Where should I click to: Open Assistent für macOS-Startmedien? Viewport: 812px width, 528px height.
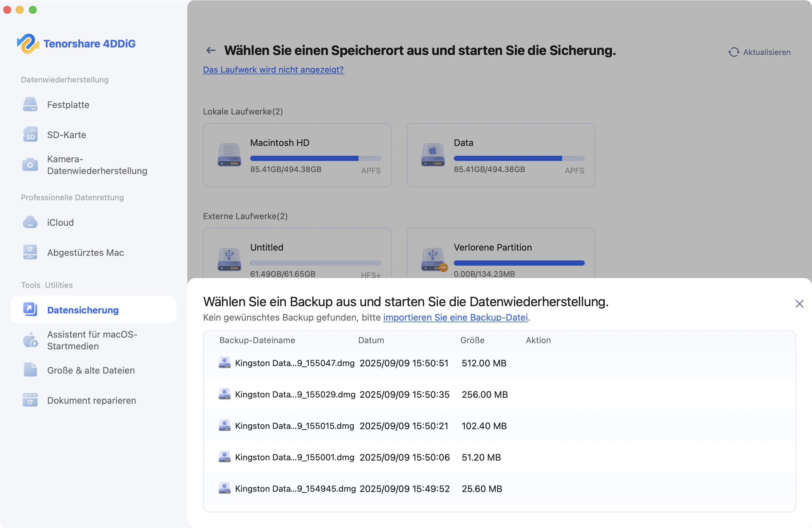(94, 340)
